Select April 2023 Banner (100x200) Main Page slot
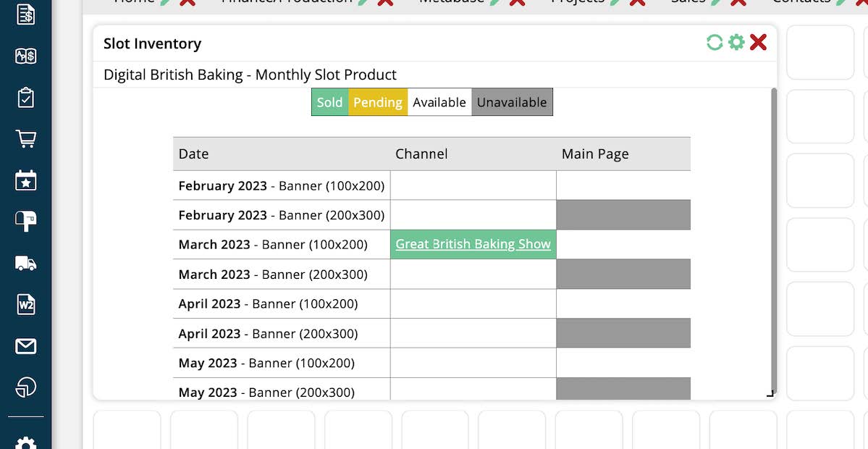The width and height of the screenshot is (868, 449). [x=623, y=304]
